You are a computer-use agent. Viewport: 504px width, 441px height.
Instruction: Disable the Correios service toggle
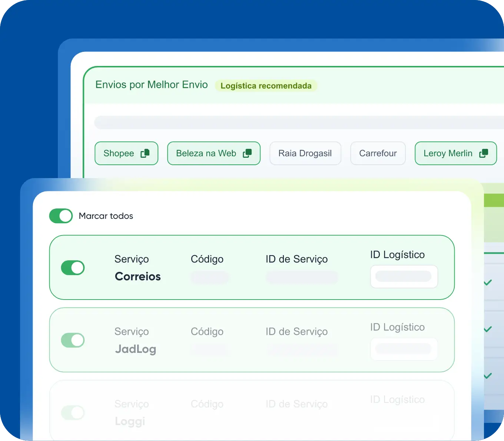point(73,268)
